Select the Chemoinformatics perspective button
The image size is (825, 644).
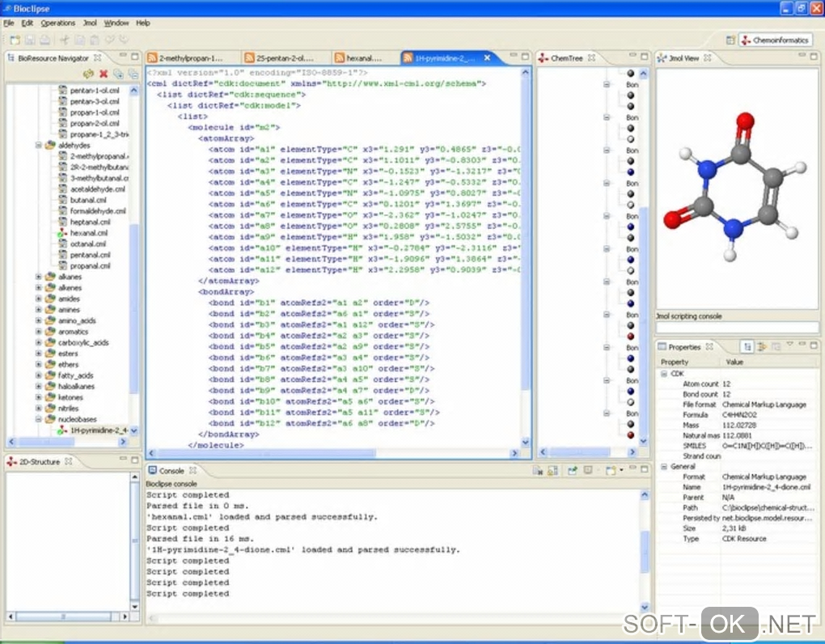coord(775,40)
